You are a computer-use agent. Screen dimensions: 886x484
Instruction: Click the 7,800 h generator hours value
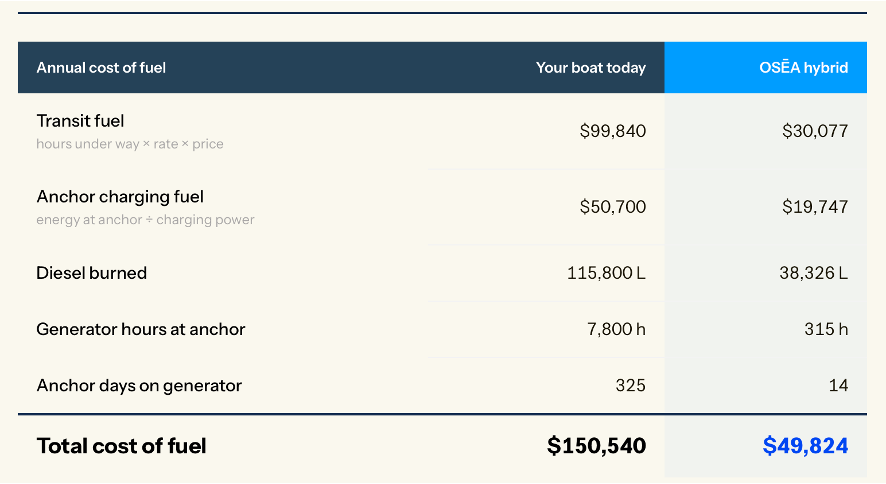(x=616, y=329)
